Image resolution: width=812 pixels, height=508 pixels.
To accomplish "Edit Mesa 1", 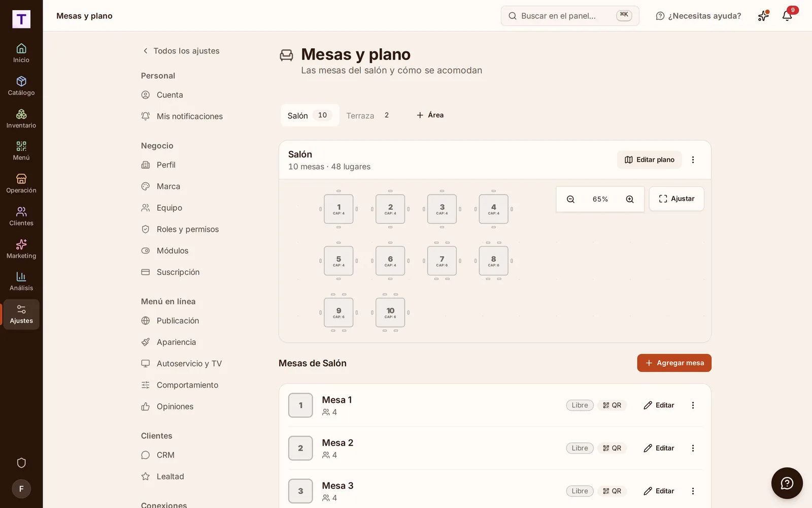I will pos(659,405).
